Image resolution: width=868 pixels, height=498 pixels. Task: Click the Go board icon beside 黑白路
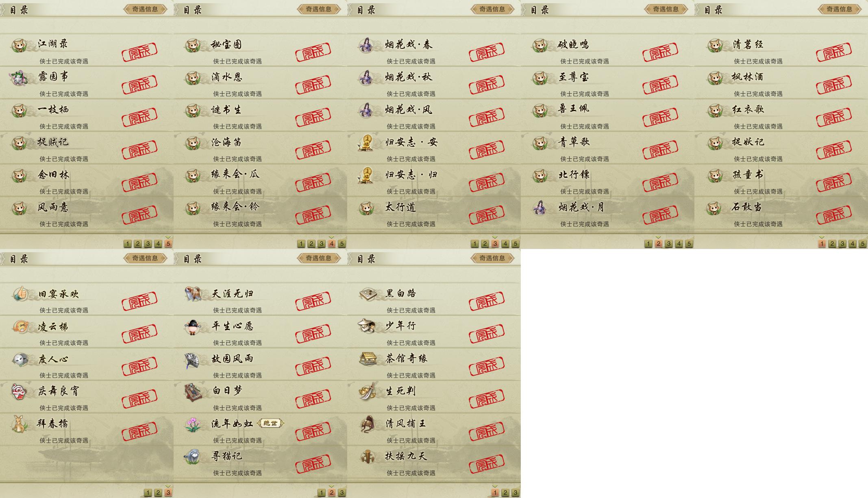pos(367,293)
